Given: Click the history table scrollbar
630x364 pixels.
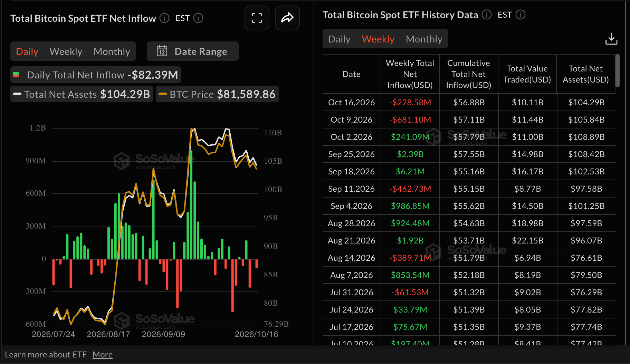Looking at the screenshot, I should coord(618,70).
